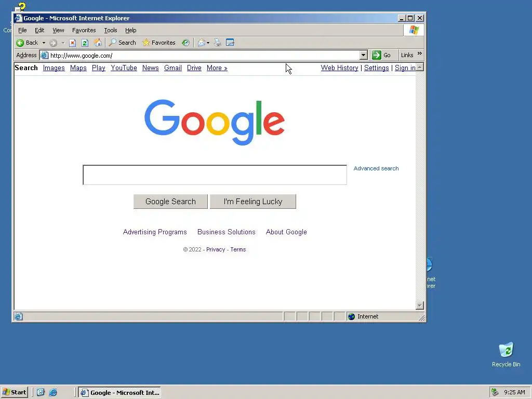532x399 pixels.
Task: Open the Windows Start menu
Action: (15, 392)
